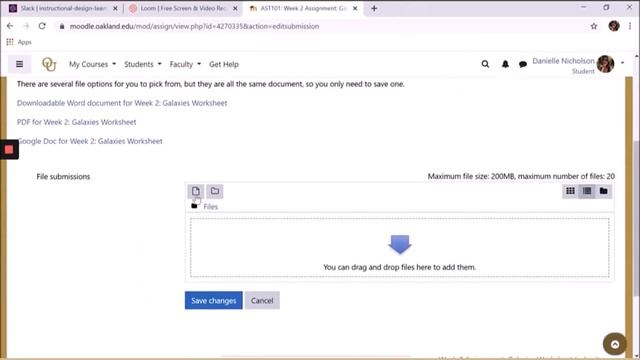Open the Chrome three-dot menu
Screen dimensions: 640x360
630,26
